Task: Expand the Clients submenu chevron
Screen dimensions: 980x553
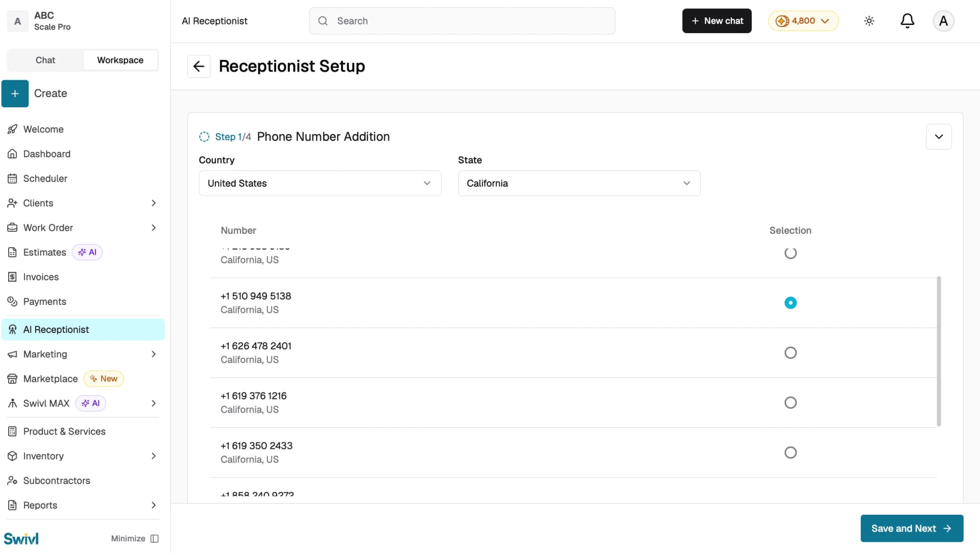Action: [x=154, y=203]
